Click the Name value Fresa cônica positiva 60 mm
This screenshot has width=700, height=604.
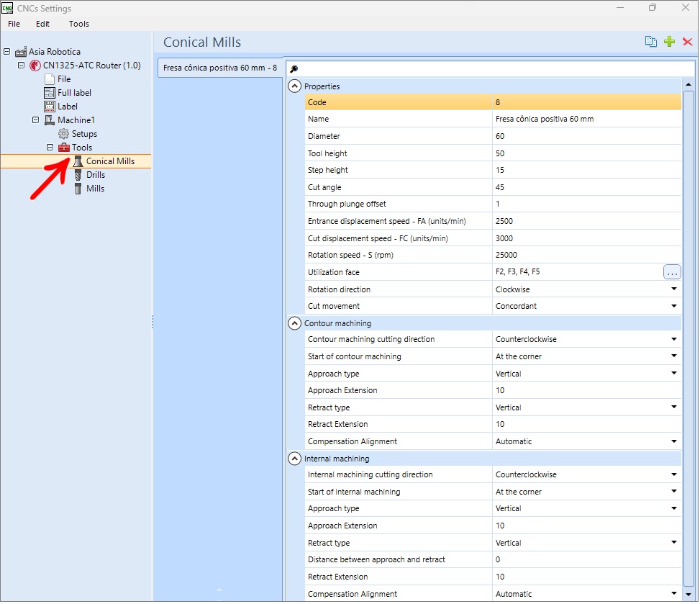586,120
